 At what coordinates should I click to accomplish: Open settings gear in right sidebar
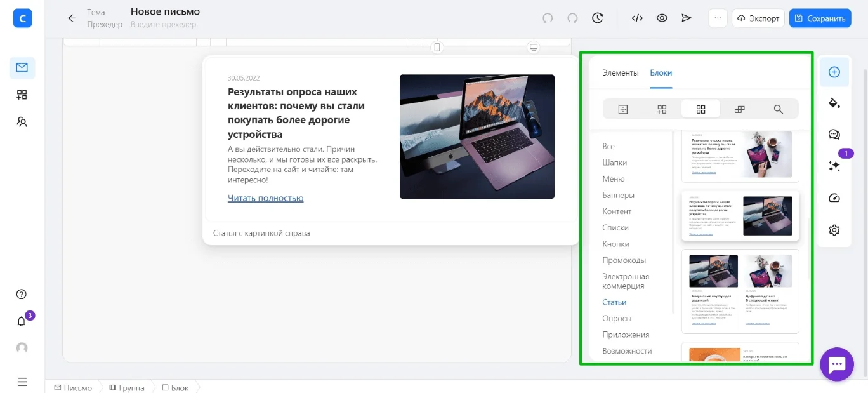click(834, 230)
